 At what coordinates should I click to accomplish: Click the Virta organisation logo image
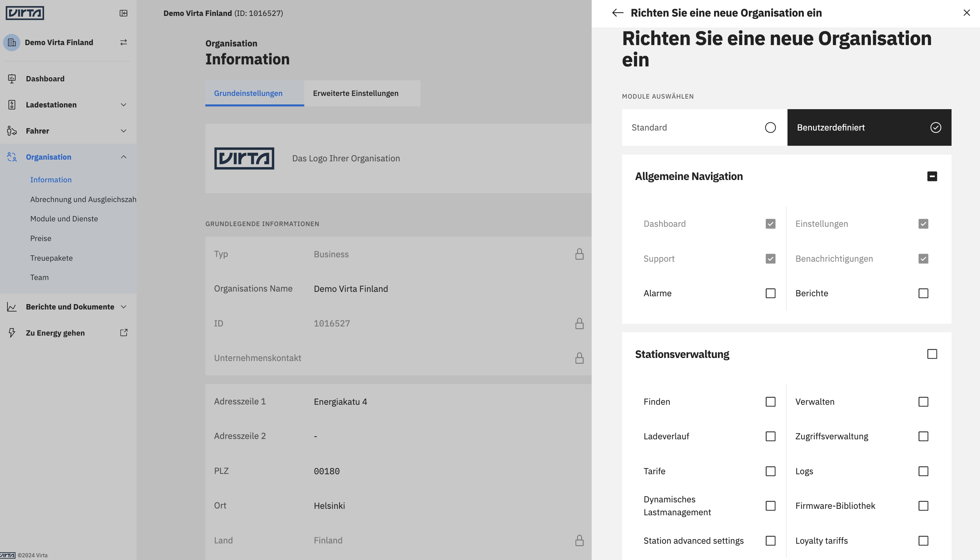point(244,158)
